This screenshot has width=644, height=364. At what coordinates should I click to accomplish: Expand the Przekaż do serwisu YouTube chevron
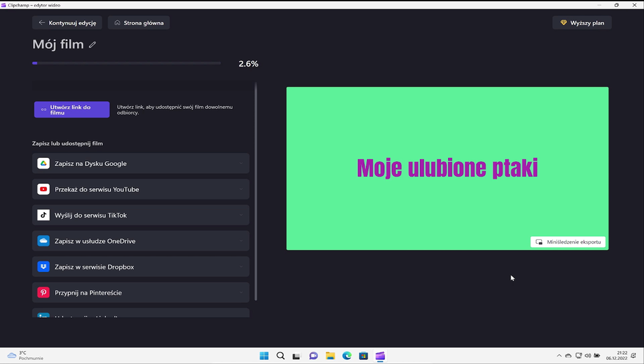coord(241,189)
